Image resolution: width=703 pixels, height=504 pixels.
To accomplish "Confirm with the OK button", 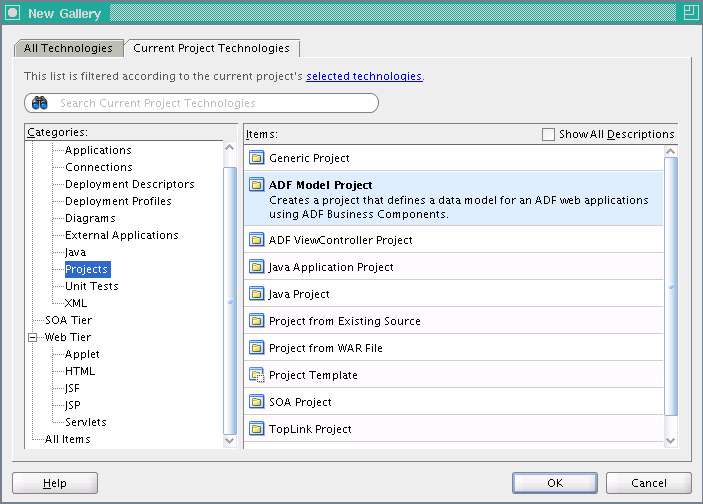I will click(555, 483).
